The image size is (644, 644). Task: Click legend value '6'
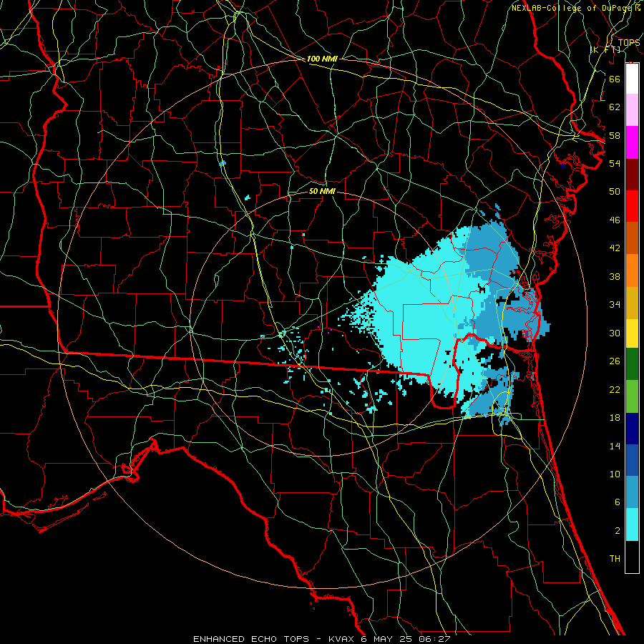coord(617,502)
